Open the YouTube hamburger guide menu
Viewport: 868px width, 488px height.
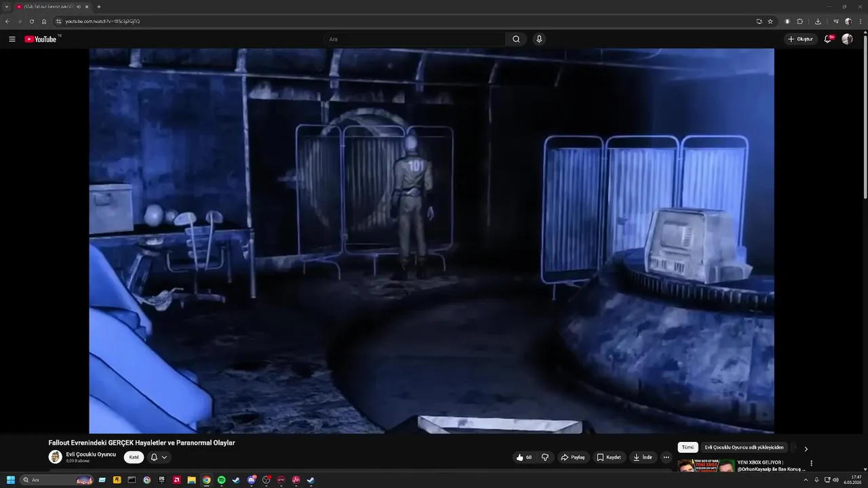tap(12, 39)
